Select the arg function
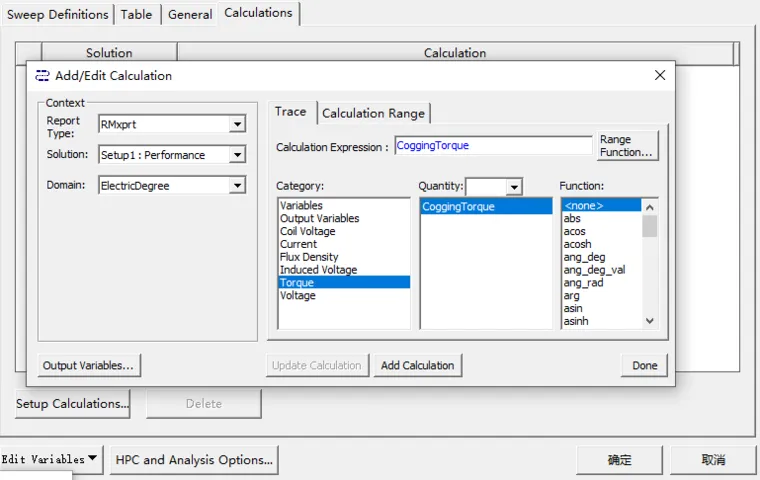This screenshot has width=760, height=480. click(602, 295)
